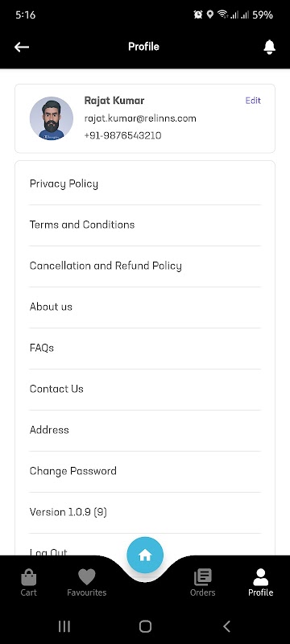Switch to the Orders tab
290x644 pixels.
pos(202,582)
